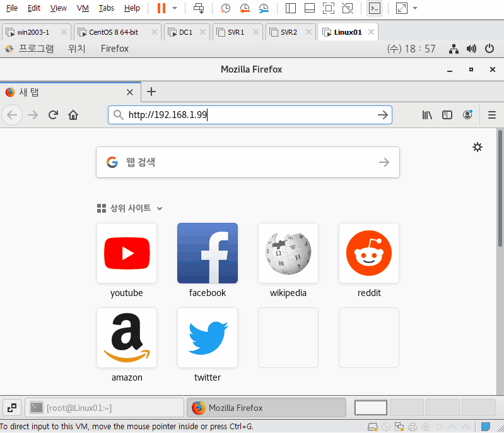Click the search box submit arrow
Image resolution: width=504 pixels, height=433 pixels.
pyautogui.click(x=384, y=162)
